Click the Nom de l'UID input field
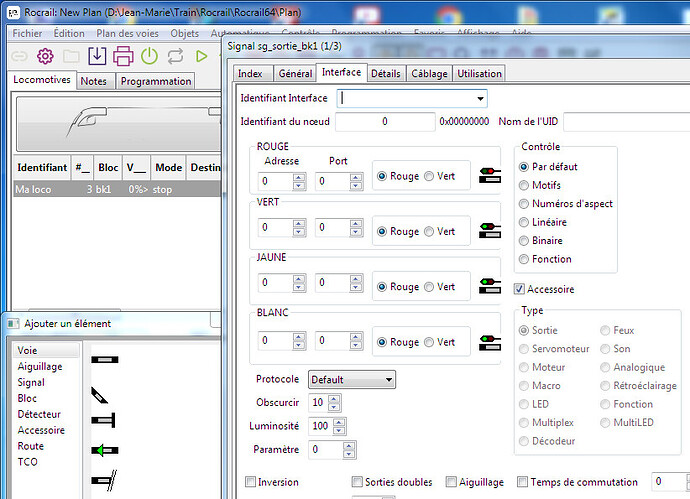This screenshot has height=499, width=690. point(625,122)
